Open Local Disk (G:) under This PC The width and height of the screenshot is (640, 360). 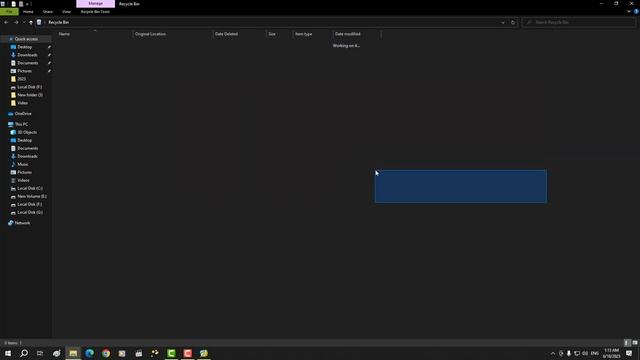30,213
